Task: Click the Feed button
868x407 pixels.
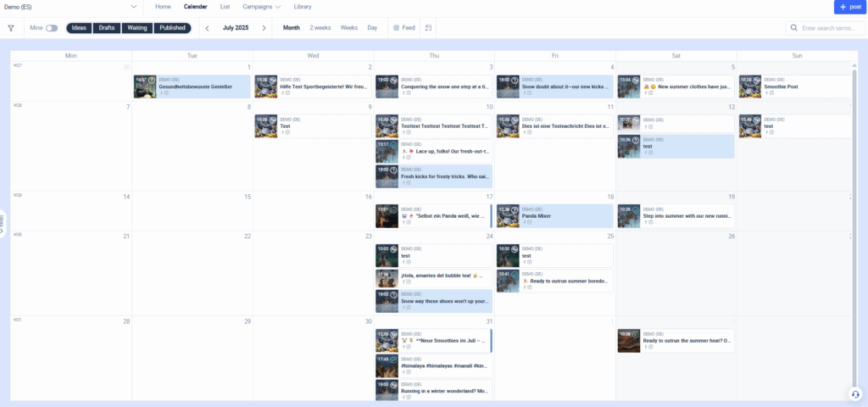Action: point(404,28)
